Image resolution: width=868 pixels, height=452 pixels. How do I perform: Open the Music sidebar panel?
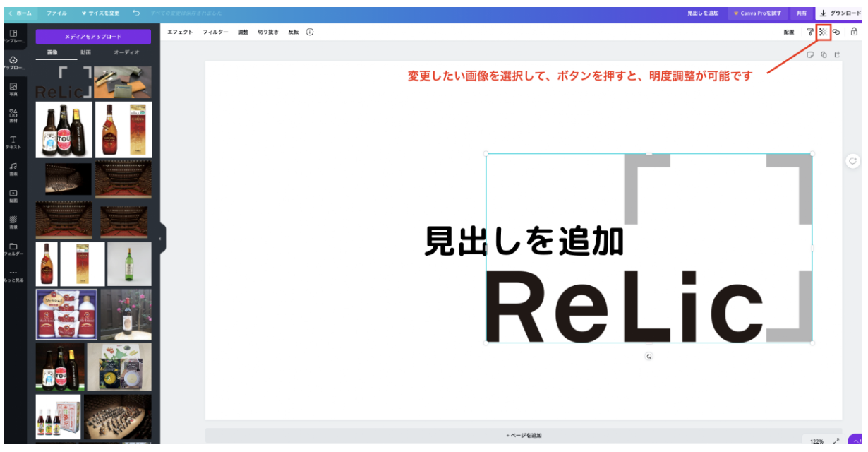click(13, 169)
